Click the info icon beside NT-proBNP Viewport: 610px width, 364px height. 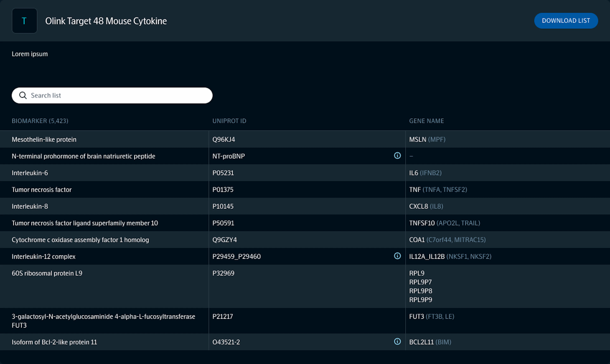(397, 155)
